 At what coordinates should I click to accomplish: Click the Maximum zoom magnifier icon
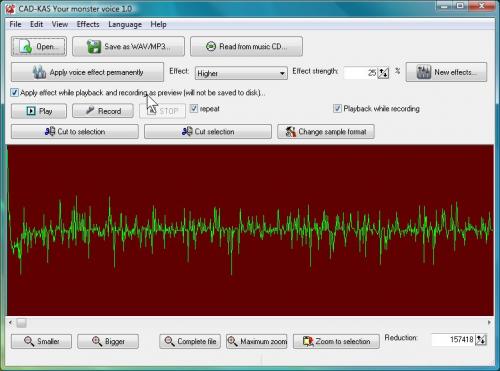pyautogui.click(x=232, y=341)
